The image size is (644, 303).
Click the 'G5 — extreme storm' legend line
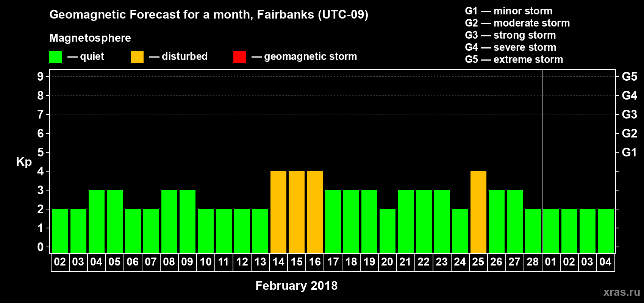(x=514, y=59)
